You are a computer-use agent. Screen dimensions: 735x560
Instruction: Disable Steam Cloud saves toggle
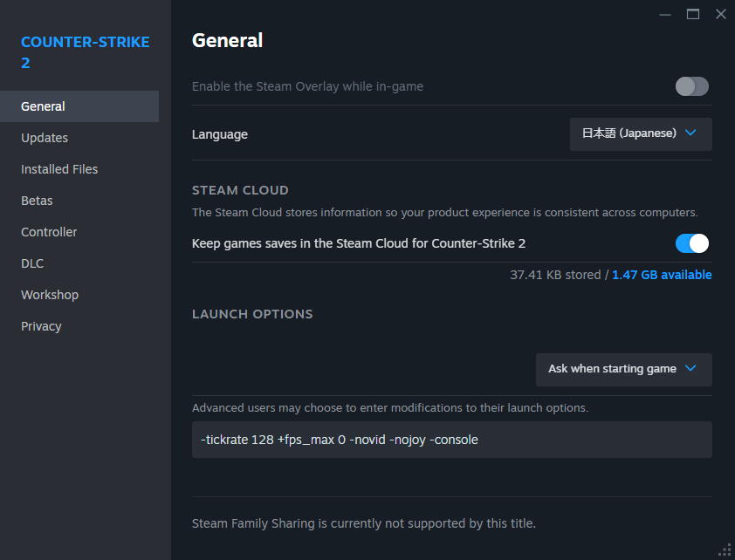pyautogui.click(x=692, y=243)
